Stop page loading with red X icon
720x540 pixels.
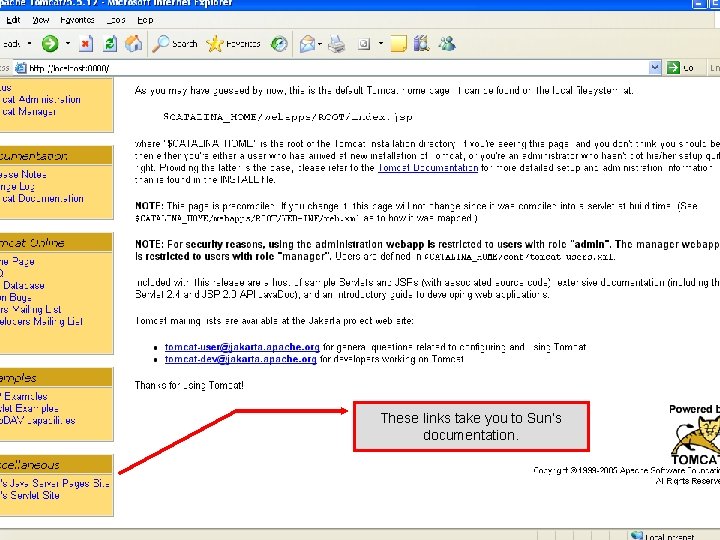click(85, 44)
